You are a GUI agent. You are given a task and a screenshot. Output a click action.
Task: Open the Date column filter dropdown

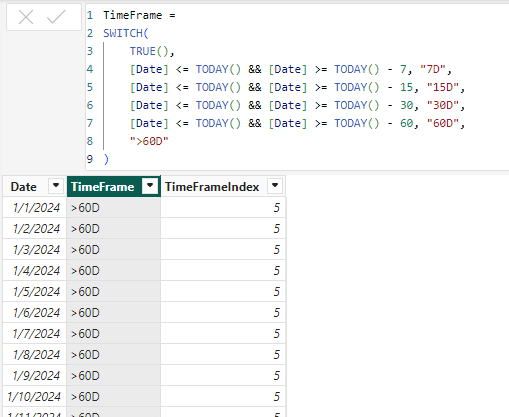pos(56,185)
